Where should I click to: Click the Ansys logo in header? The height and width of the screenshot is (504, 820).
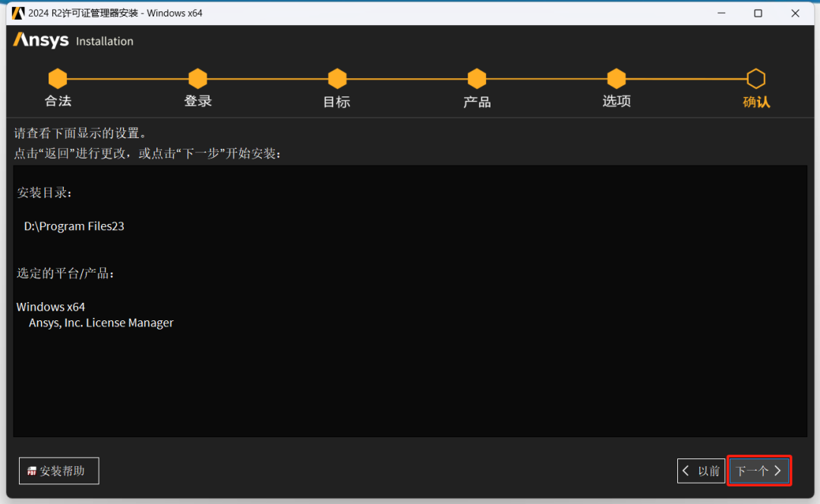tap(41, 40)
